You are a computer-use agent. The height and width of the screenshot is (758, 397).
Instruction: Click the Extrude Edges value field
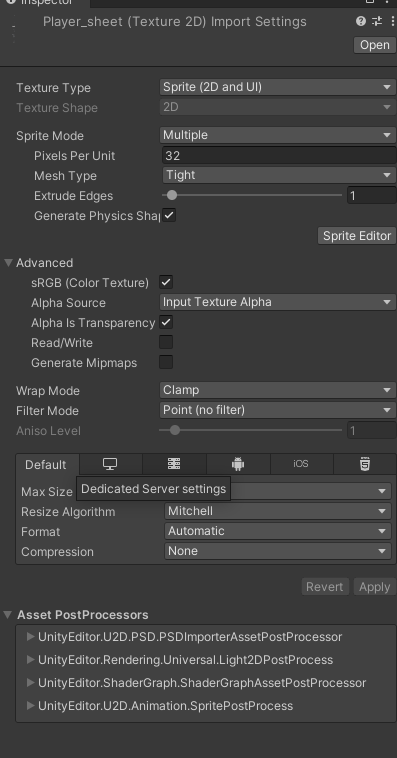pyautogui.click(x=371, y=195)
